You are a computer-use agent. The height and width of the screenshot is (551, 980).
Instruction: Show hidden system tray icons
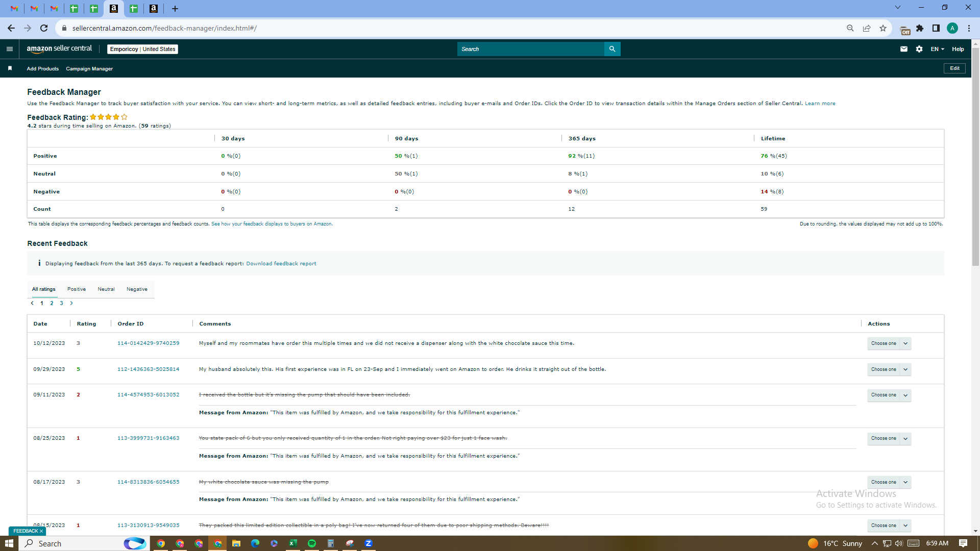874,543
